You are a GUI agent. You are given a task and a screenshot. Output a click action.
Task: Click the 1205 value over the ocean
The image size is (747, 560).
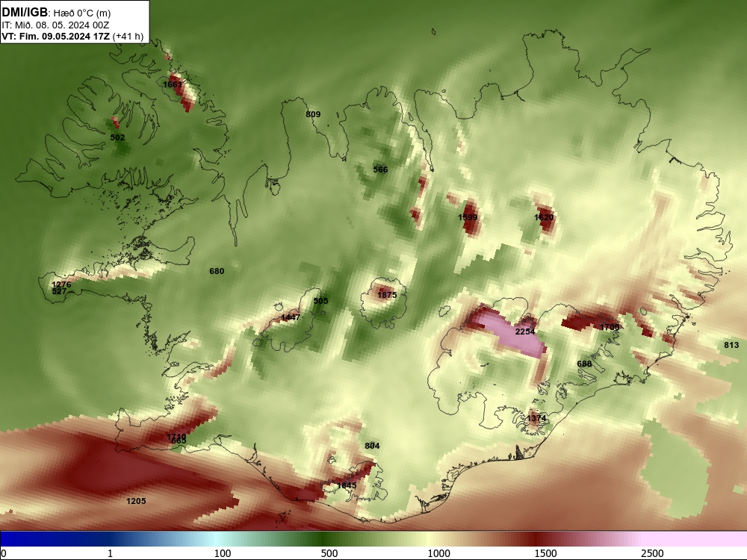pyautogui.click(x=136, y=502)
